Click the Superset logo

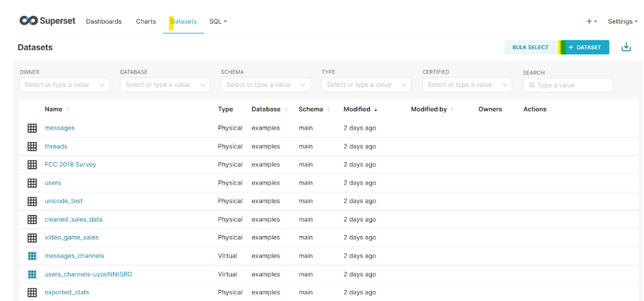pyautogui.click(x=47, y=21)
